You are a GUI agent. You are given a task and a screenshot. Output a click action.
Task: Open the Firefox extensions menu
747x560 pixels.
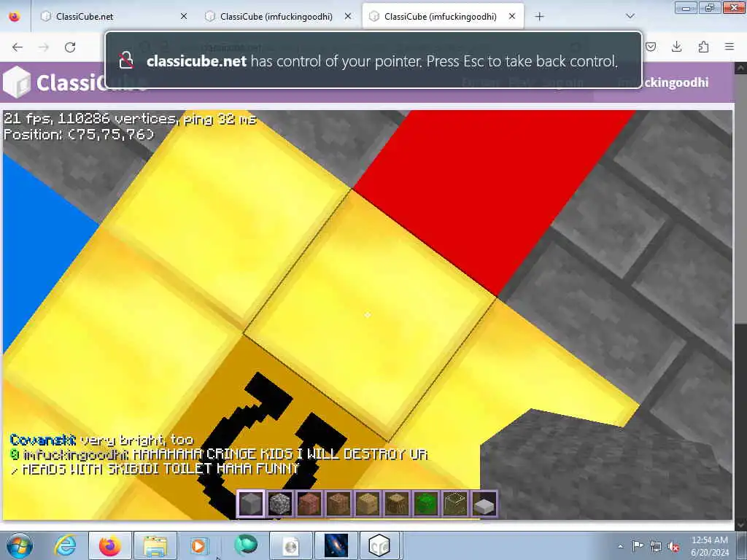point(703,47)
